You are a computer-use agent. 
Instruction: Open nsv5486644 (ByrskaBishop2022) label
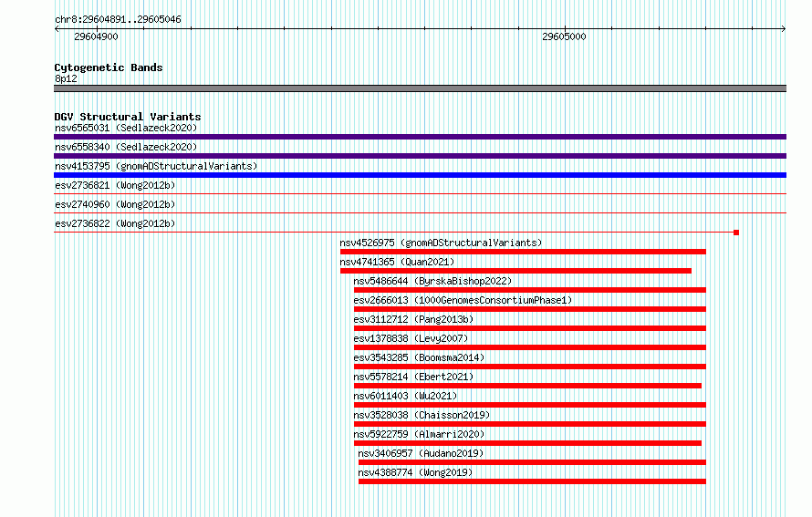[432, 281]
